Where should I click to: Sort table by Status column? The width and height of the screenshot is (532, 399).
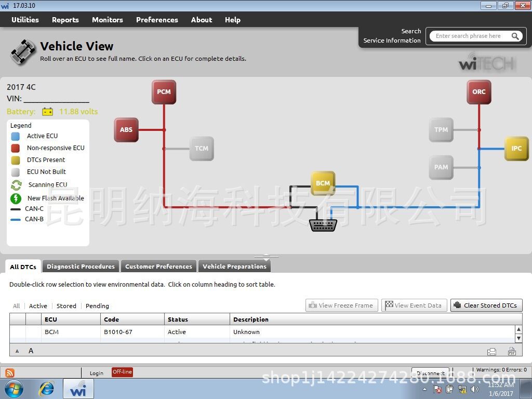pyautogui.click(x=197, y=320)
